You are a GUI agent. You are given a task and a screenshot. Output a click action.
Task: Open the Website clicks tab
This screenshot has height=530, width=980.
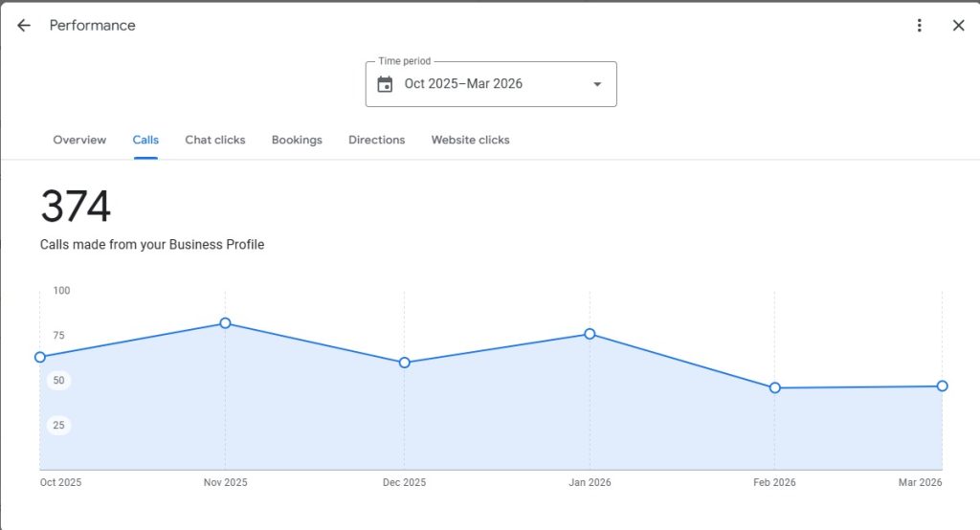[470, 140]
